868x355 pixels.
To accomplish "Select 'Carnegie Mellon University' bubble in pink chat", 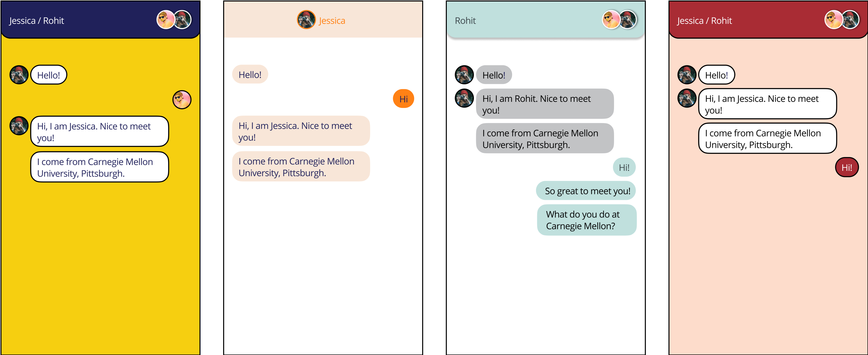I will 768,138.
